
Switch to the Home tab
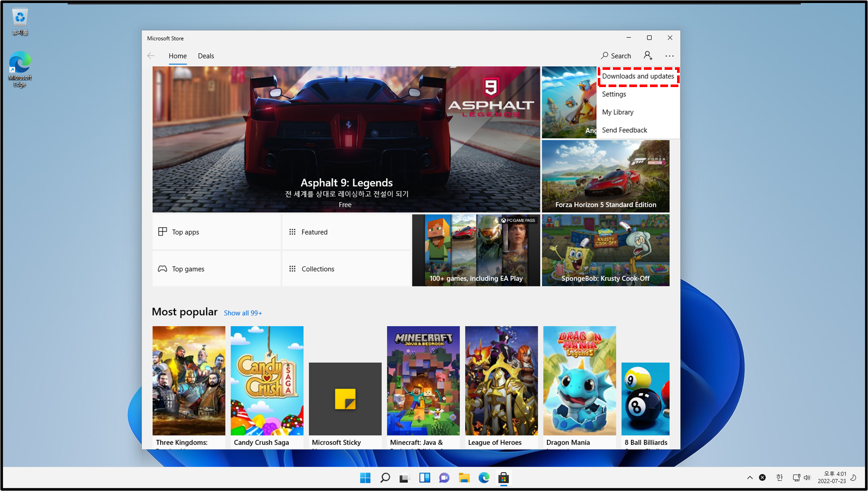[x=178, y=56]
